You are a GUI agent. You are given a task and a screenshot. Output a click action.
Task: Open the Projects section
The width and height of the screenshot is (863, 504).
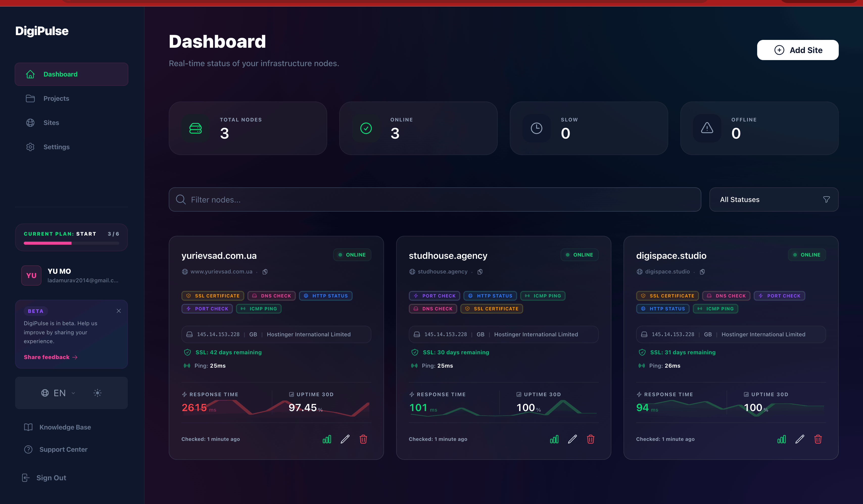coord(71,98)
